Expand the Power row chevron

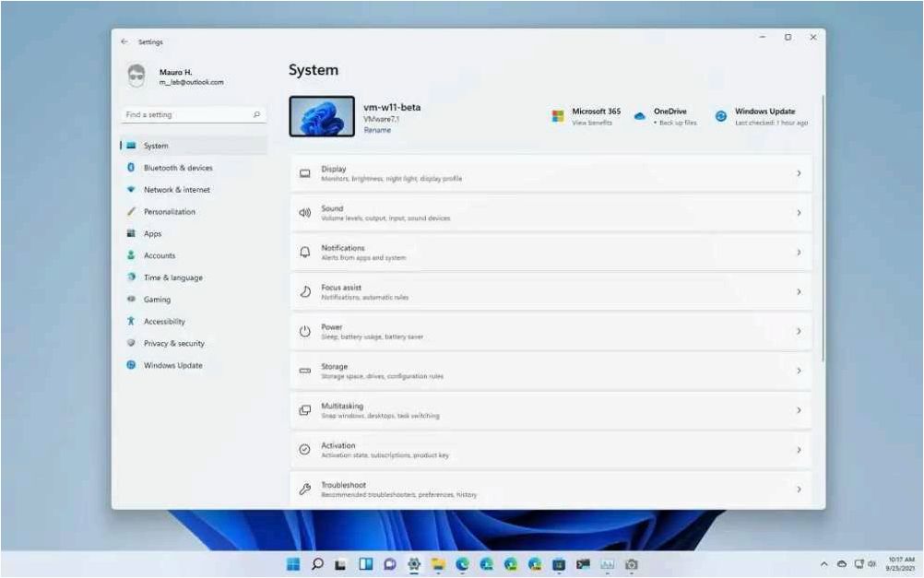point(799,331)
